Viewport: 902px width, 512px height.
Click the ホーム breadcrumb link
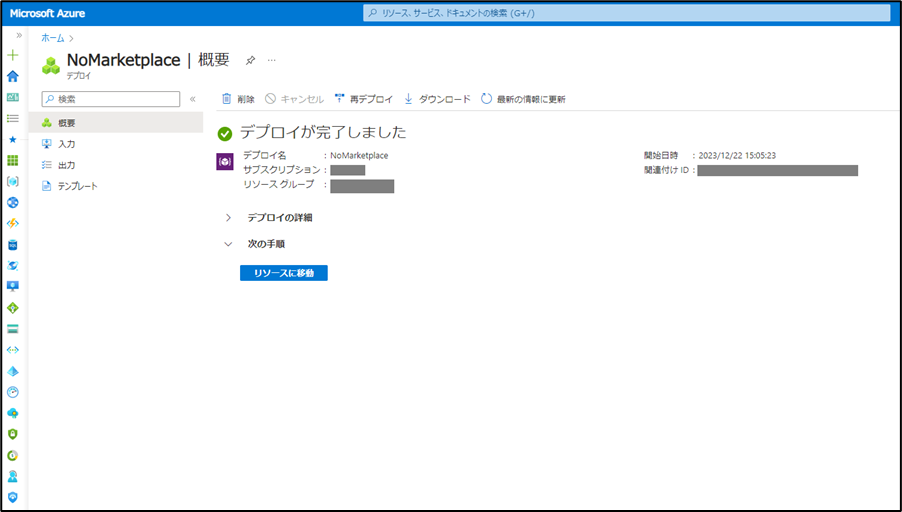click(x=53, y=38)
